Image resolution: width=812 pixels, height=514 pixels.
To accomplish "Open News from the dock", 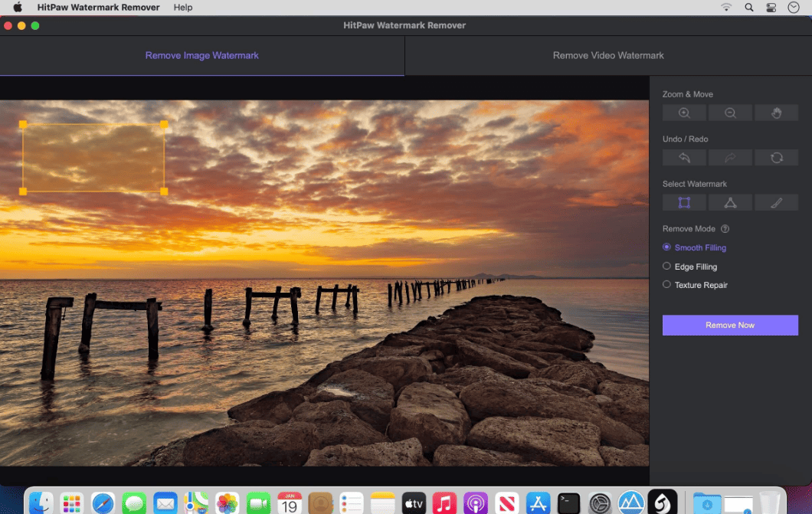I will click(x=507, y=503).
